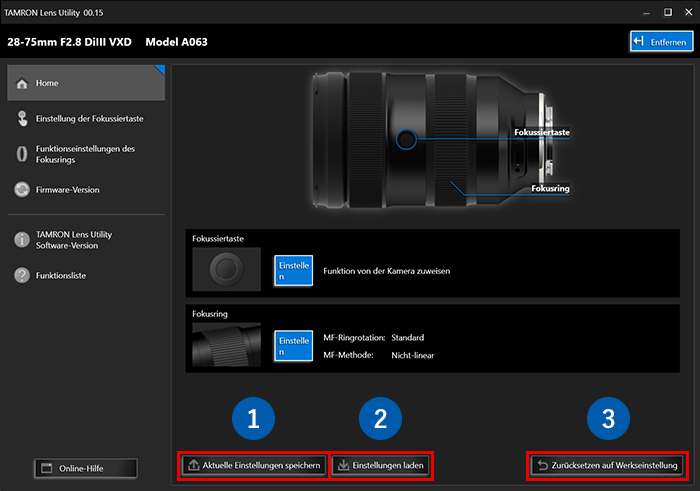Image resolution: width=700 pixels, height=491 pixels.
Task: Click the focus button circle on lens image
Action: (406, 139)
